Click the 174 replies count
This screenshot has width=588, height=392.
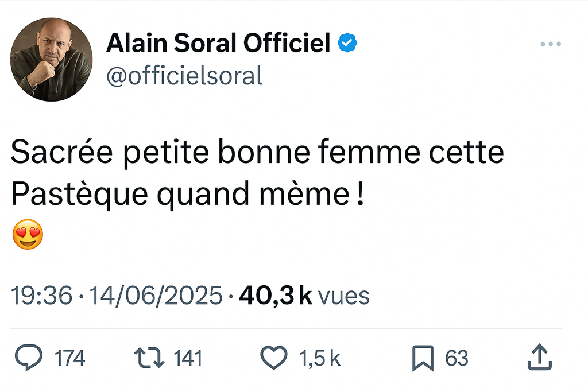(x=69, y=359)
